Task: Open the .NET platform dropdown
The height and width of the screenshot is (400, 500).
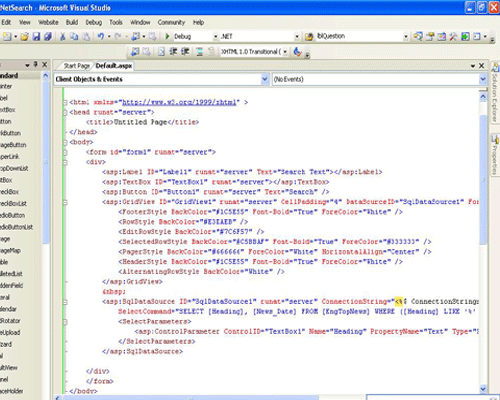Action: click(x=296, y=36)
